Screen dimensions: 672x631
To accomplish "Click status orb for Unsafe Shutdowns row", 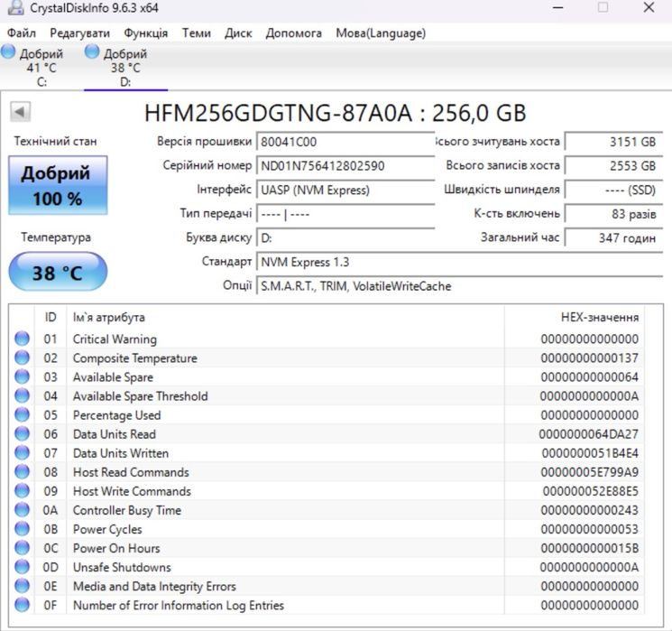I will 22,567.
